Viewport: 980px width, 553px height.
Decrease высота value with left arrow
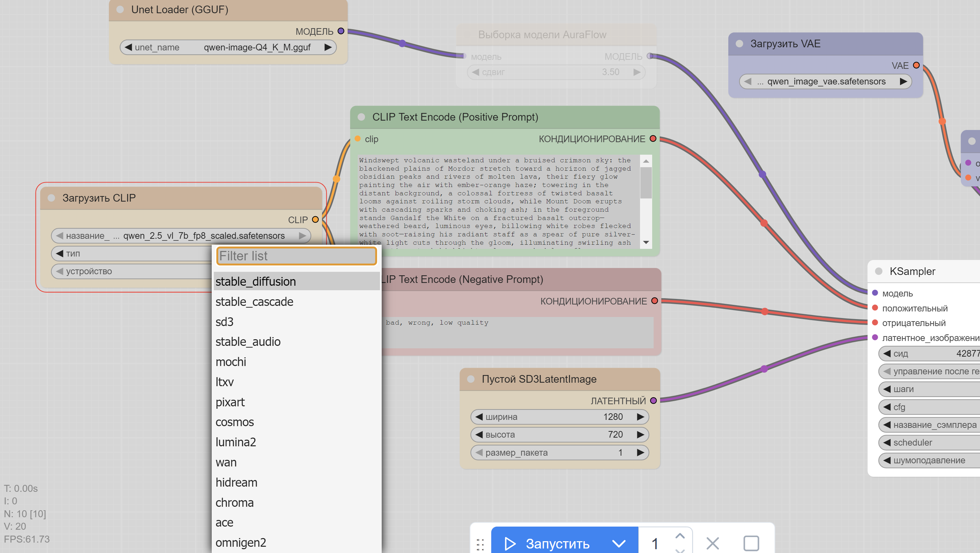[479, 435]
